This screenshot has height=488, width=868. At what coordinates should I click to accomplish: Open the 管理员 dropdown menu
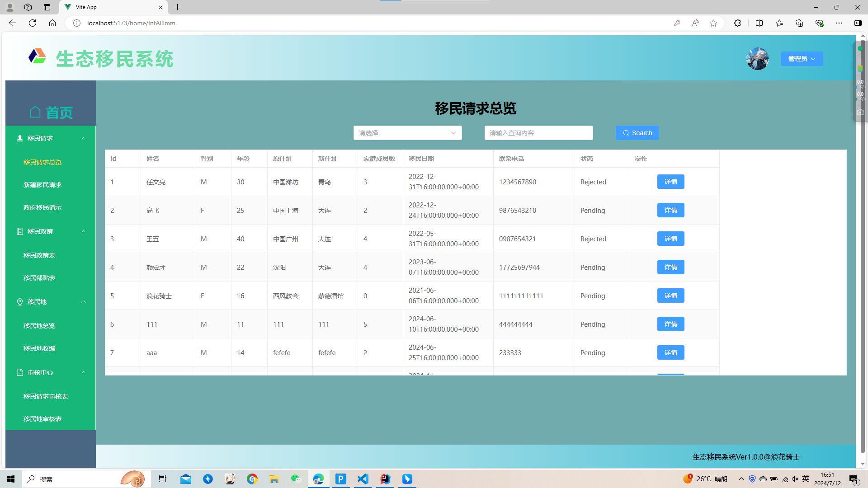(x=802, y=59)
